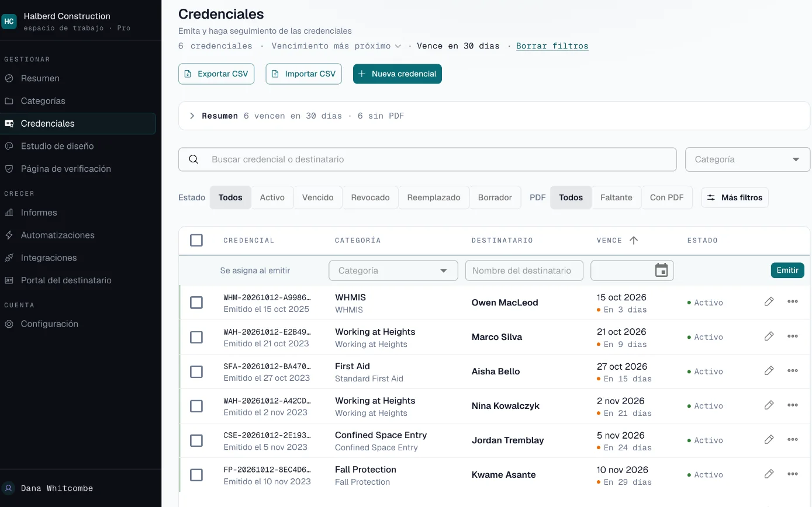Open more options for Aisha Bello row
This screenshot has height=507, width=812.
793,370
